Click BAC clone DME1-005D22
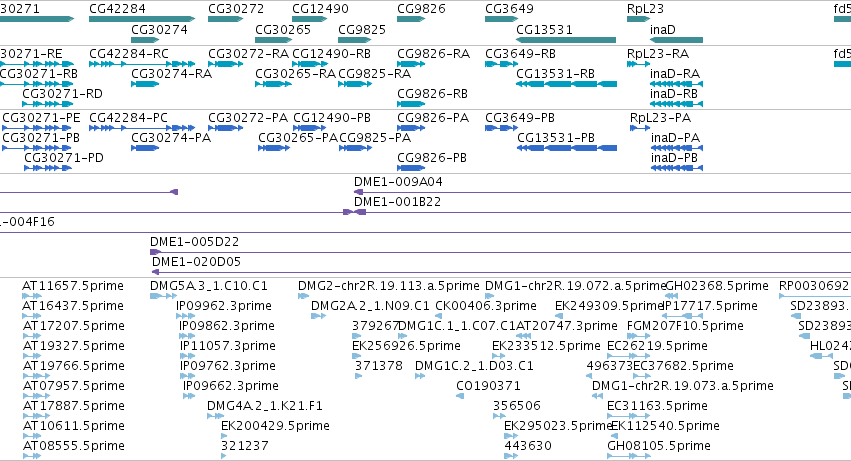The width and height of the screenshot is (851, 461). pyautogui.click(x=194, y=242)
